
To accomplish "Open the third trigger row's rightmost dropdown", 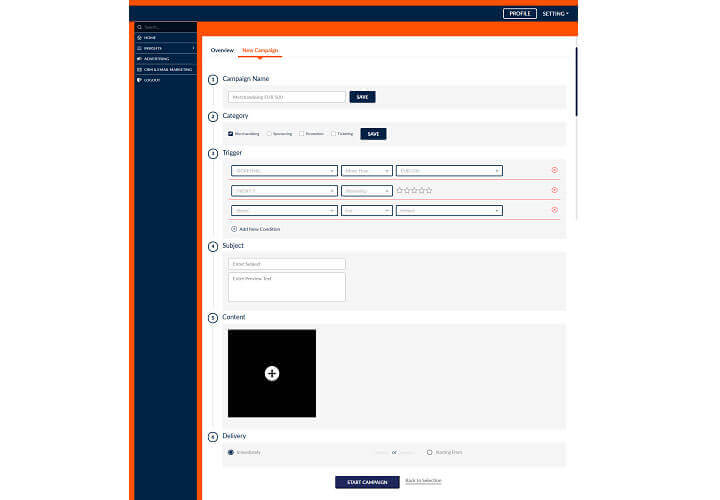I will click(x=449, y=210).
